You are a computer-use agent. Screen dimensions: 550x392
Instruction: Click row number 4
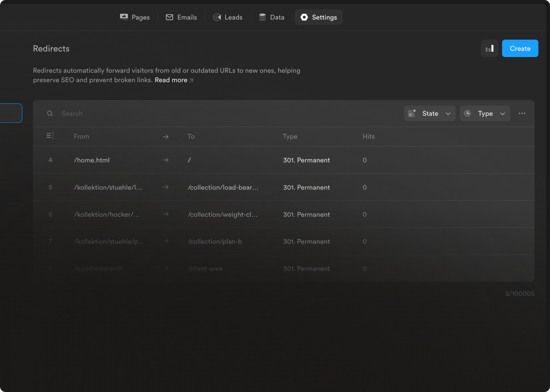click(50, 160)
